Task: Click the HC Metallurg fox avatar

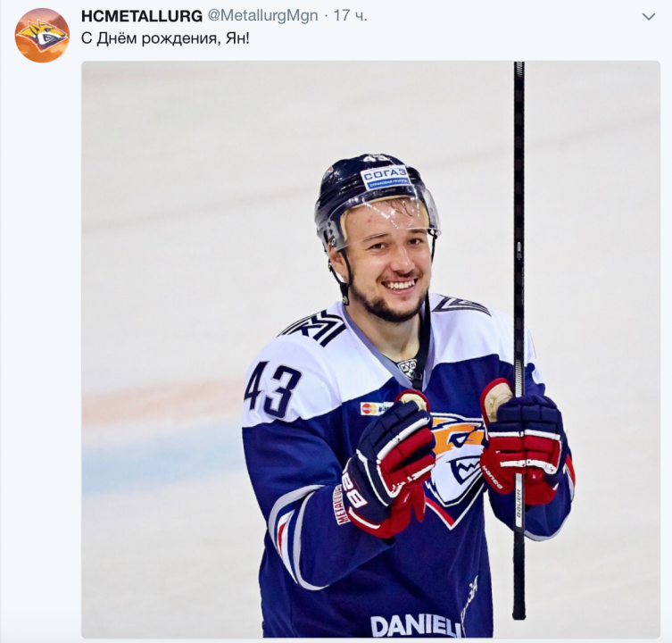Action: pyautogui.click(x=42, y=36)
